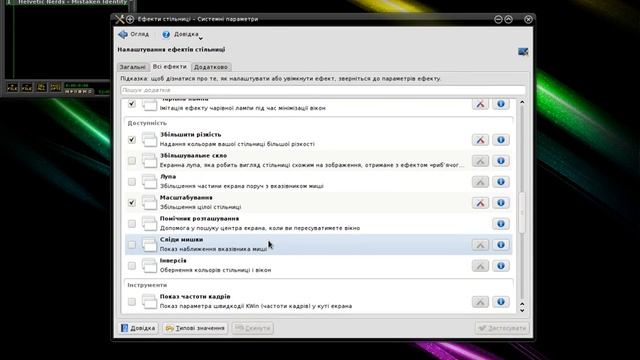
Task: Tick the Показ частоти кадрів checkbox
Action: click(131, 302)
